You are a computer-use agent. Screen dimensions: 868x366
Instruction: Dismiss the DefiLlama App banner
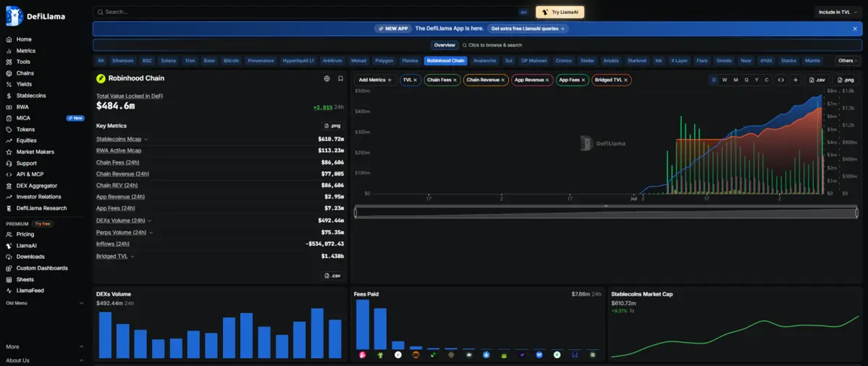click(855, 29)
